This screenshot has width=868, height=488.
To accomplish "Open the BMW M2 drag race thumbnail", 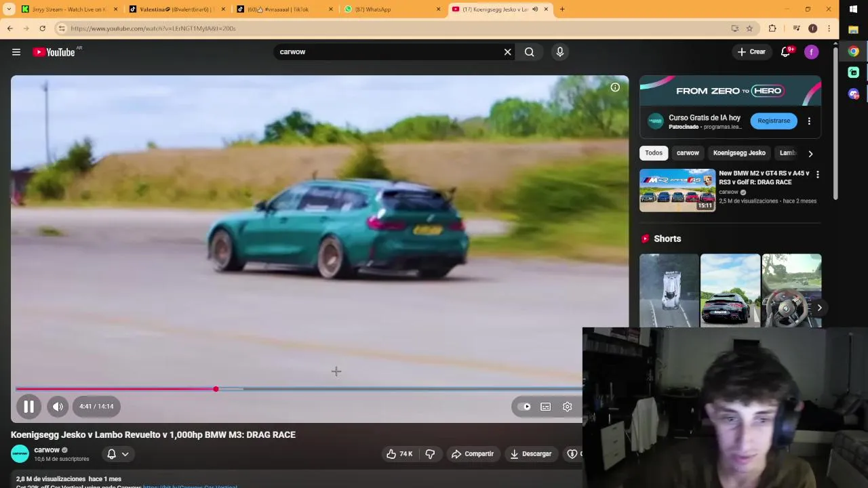I will tap(677, 190).
